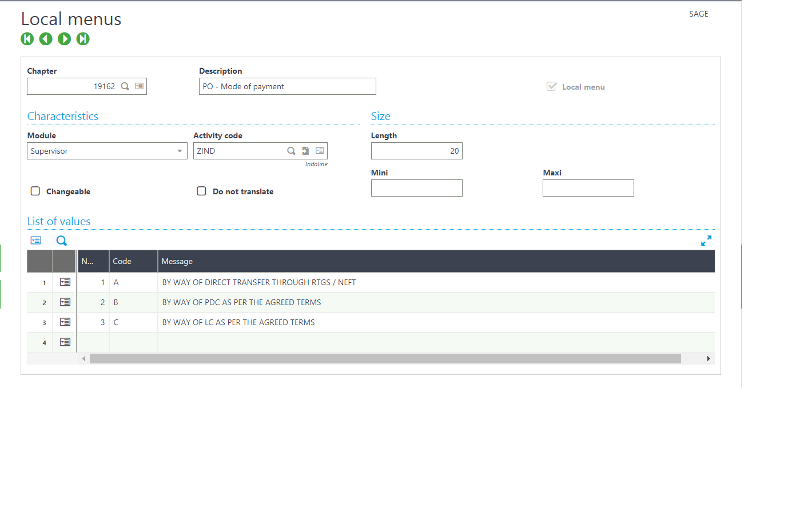Enable the Changeable checkbox
The height and width of the screenshot is (528, 812).
coord(35,191)
